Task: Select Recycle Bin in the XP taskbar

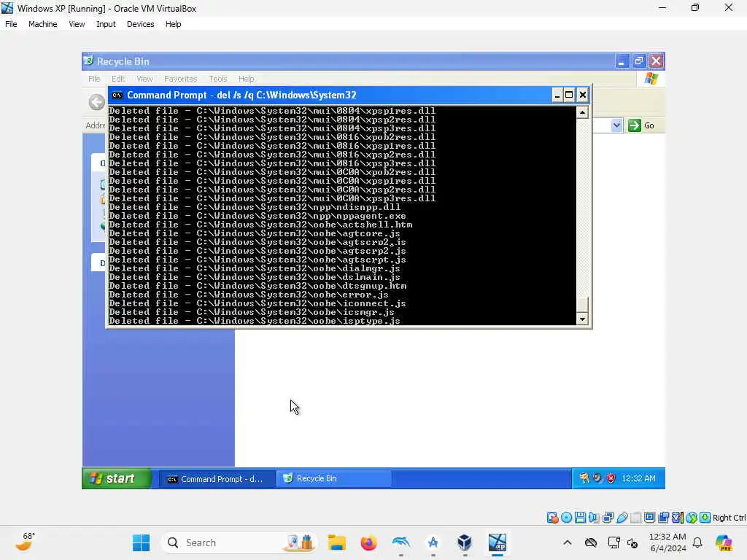Action: (x=334, y=478)
